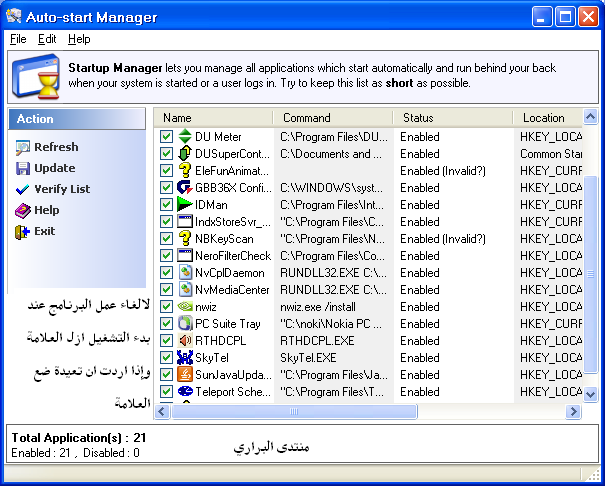Viewport: 605px width, 486px height.
Task: Sort list by Name column header
Action: (x=213, y=118)
